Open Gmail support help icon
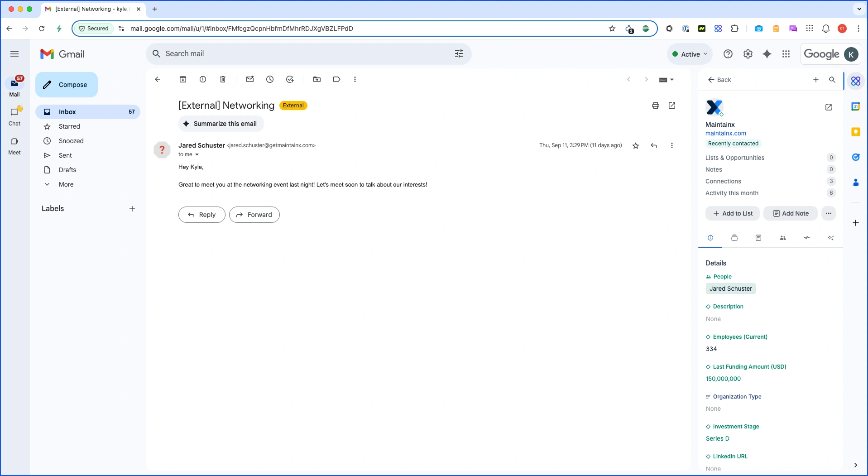 click(x=728, y=54)
